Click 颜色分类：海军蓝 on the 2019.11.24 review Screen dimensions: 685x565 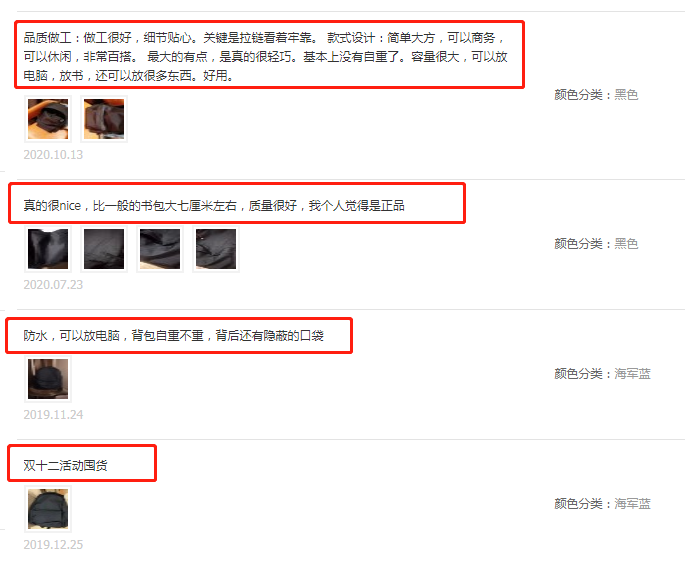(602, 374)
